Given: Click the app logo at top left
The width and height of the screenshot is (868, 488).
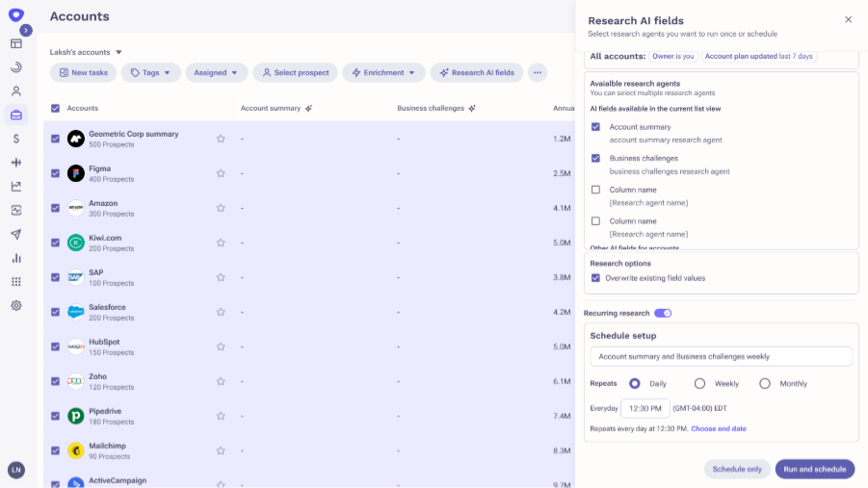Looking at the screenshot, I should tap(15, 15).
